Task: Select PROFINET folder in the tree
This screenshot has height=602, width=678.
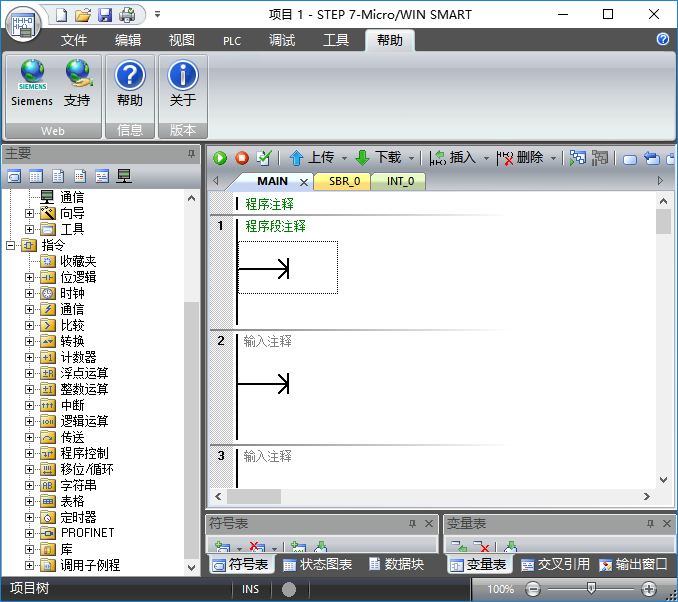Action: click(87, 533)
